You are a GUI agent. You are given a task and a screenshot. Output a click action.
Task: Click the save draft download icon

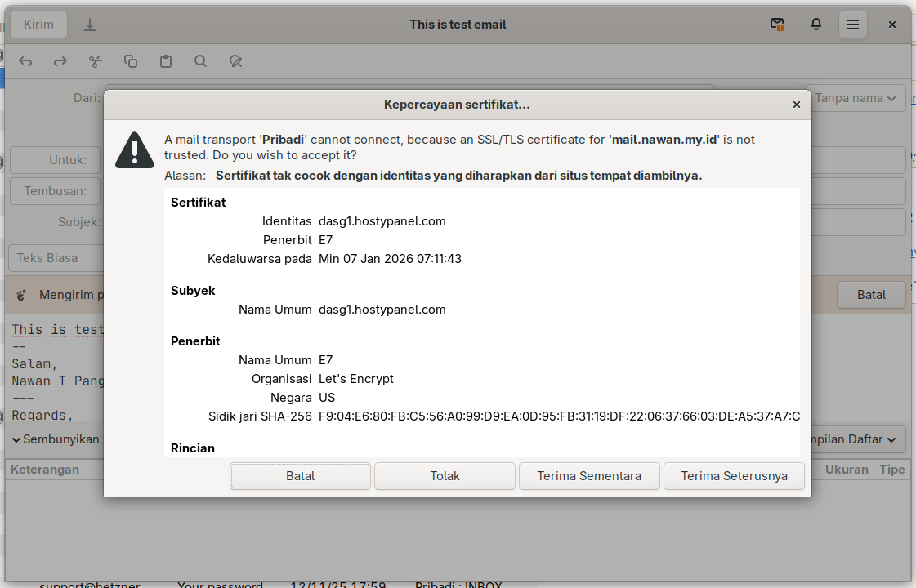click(x=90, y=24)
